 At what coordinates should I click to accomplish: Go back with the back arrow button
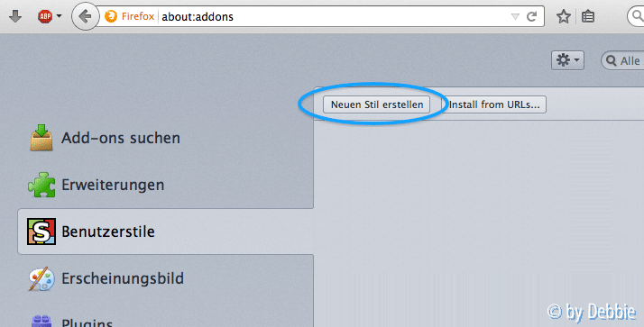pos(85,16)
